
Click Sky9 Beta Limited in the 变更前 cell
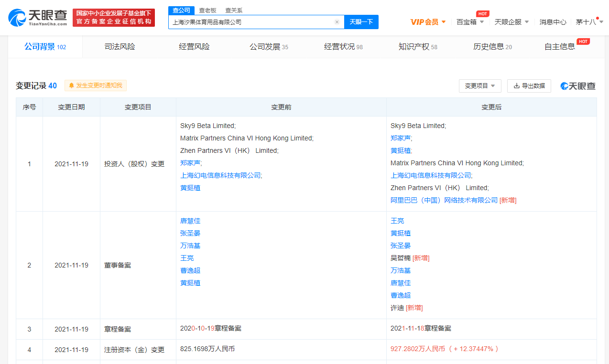(x=208, y=126)
